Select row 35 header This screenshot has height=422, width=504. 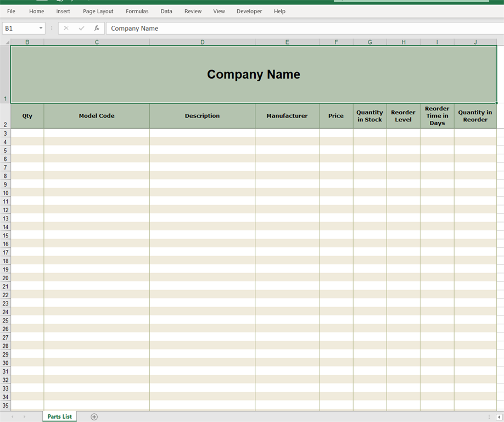5,406
